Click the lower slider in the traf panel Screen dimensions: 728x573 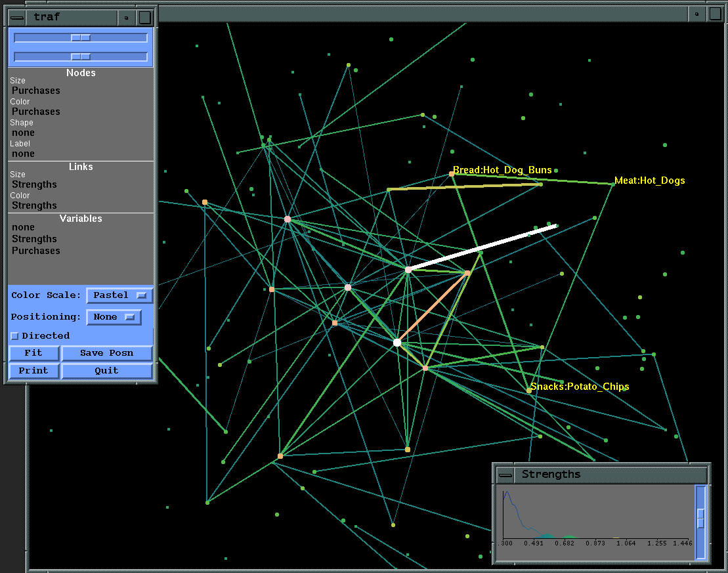tap(81, 57)
